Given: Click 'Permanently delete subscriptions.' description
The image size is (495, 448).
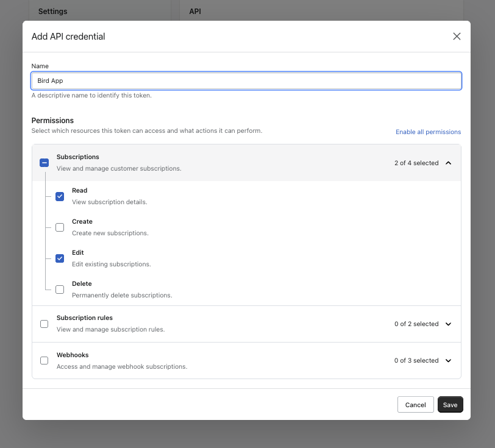Looking at the screenshot, I should coord(122,295).
